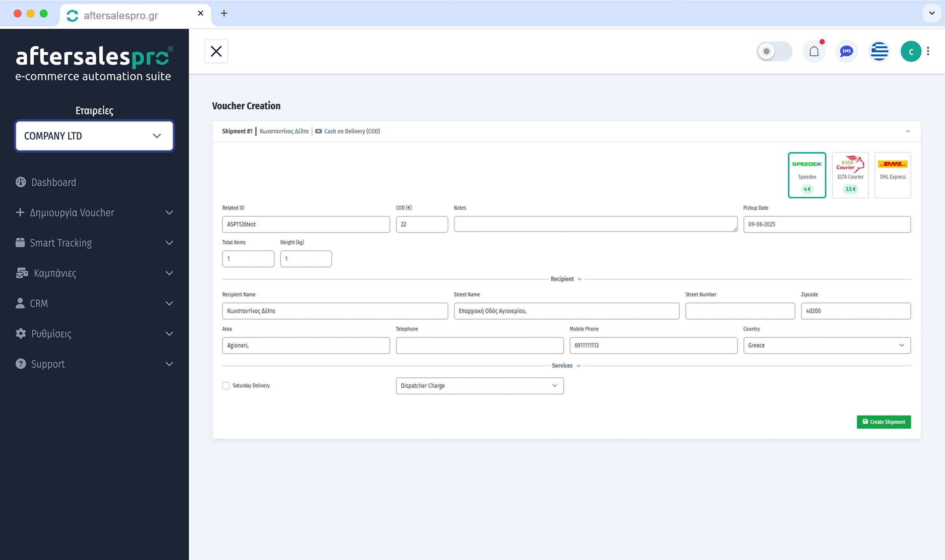Open the user avatar C
Viewport: 945px width, 560px height.
pos(911,51)
